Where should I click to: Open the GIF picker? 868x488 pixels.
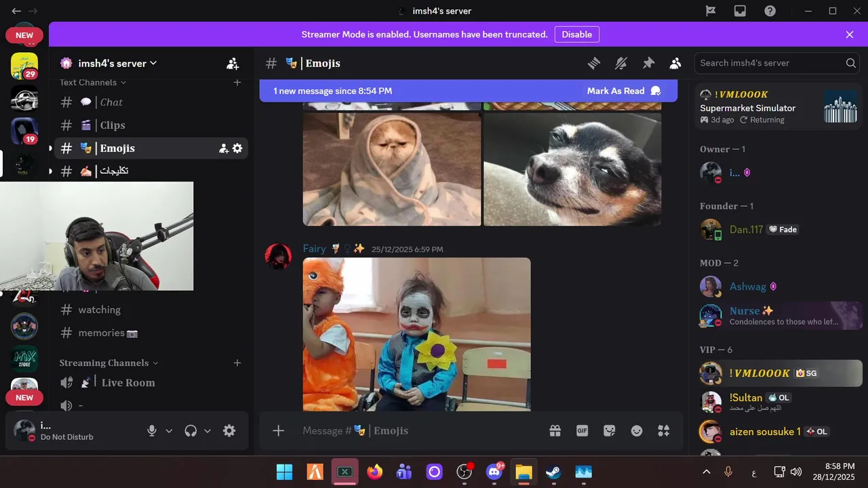(x=582, y=431)
